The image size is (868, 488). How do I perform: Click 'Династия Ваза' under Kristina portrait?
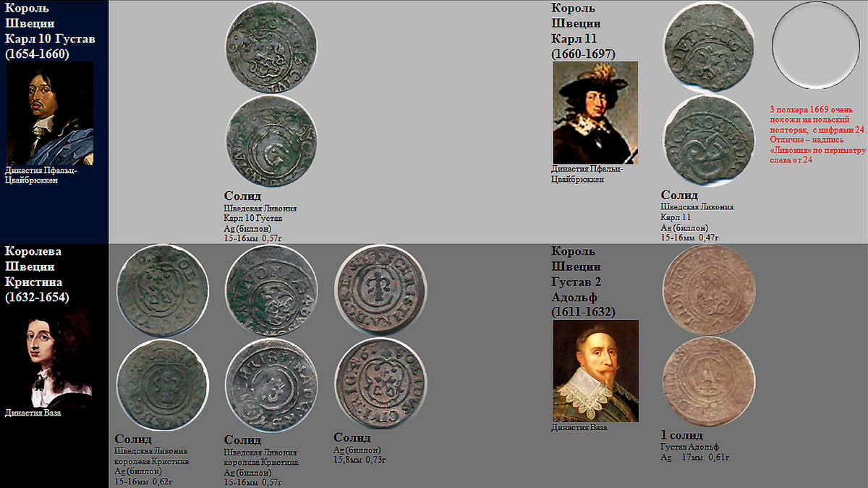click(x=33, y=413)
